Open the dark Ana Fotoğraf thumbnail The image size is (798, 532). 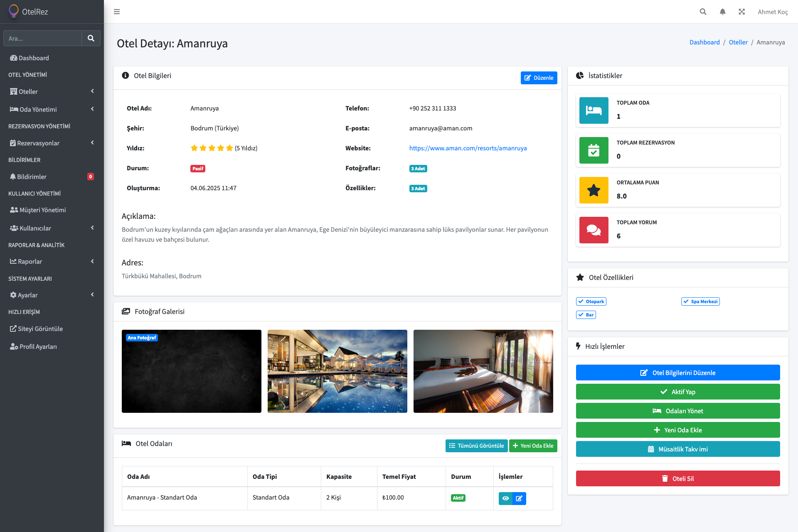(x=192, y=371)
